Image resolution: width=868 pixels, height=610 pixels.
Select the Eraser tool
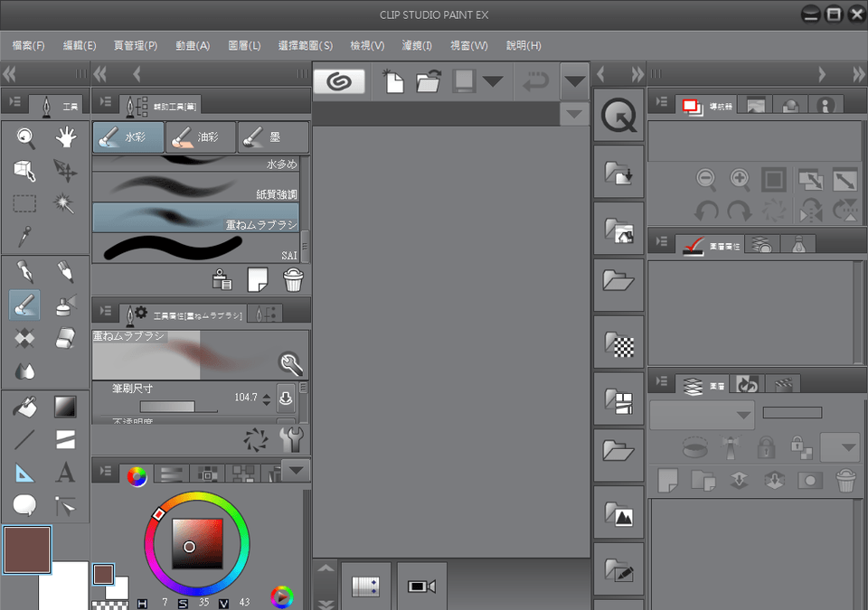(65, 338)
